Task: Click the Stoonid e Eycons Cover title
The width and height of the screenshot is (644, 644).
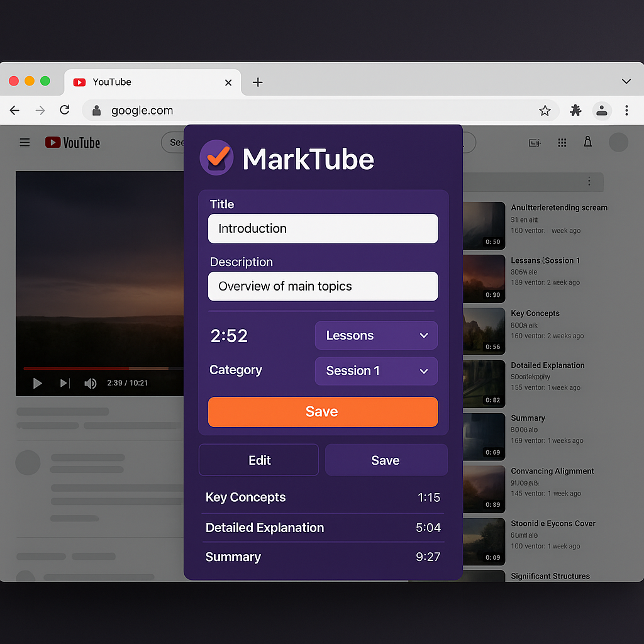Action: coord(553,523)
